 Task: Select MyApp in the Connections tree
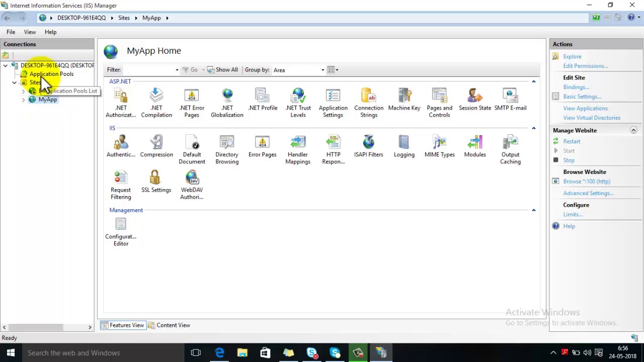point(48,100)
